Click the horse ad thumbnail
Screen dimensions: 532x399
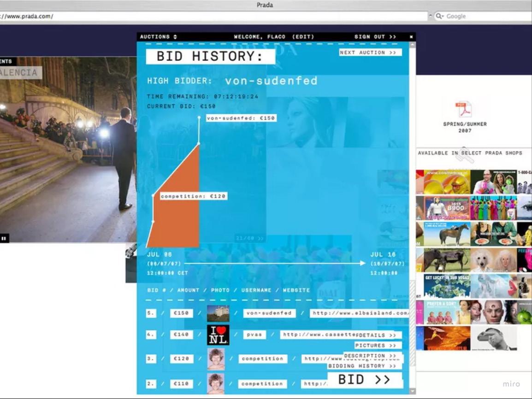pos(447,234)
